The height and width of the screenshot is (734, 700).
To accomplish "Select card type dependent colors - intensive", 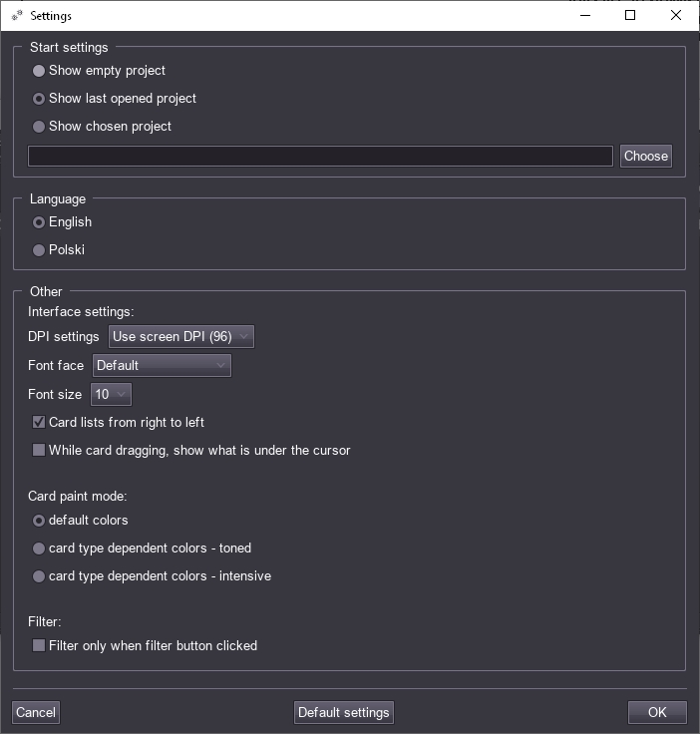I will (x=39, y=576).
